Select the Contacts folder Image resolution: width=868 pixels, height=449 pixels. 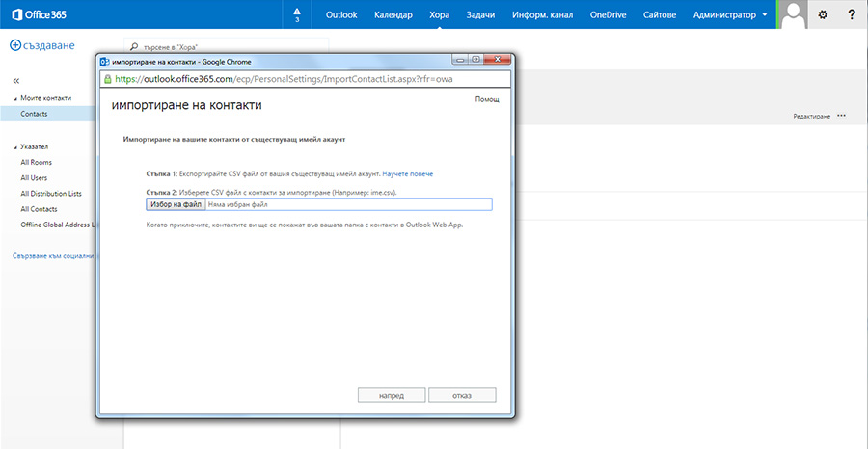48,114
